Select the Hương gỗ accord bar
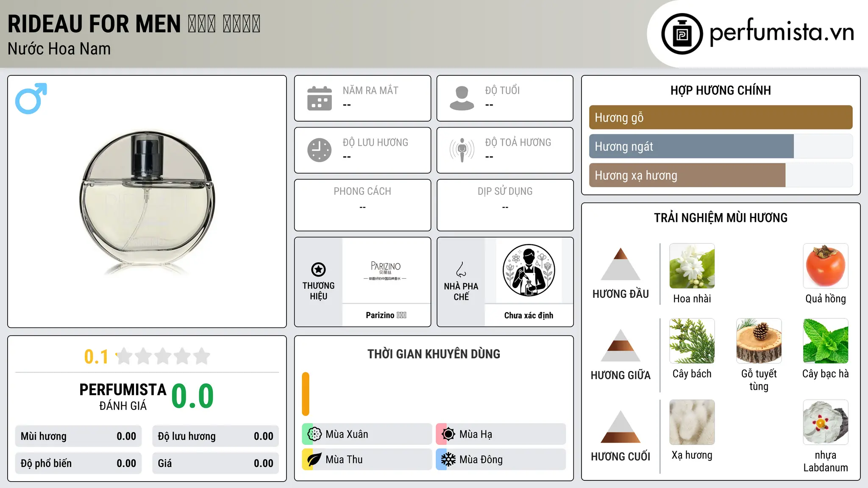 coord(721,117)
